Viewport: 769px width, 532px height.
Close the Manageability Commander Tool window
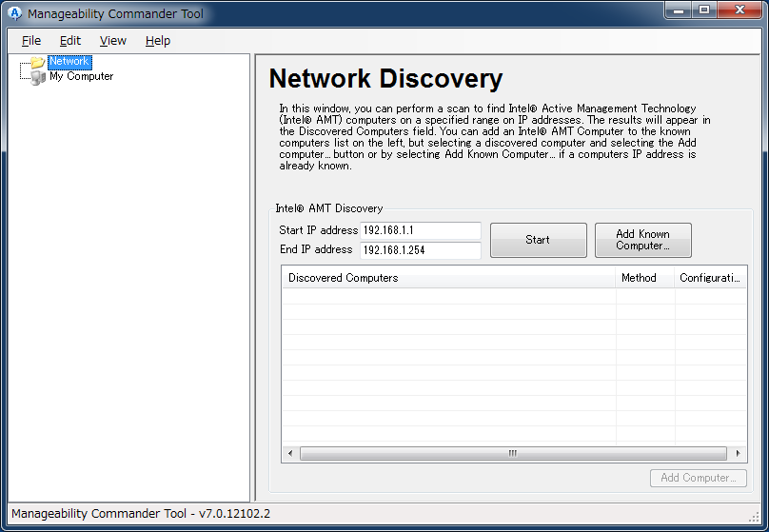[740, 10]
